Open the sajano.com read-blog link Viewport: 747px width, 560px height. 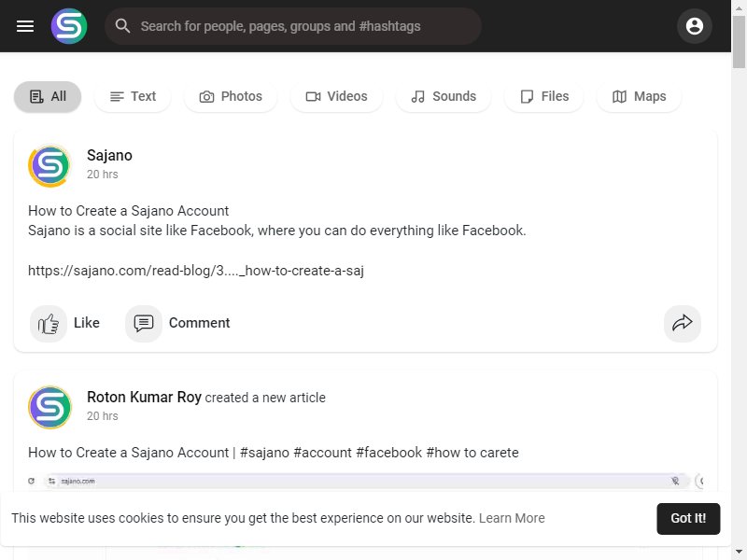point(196,271)
